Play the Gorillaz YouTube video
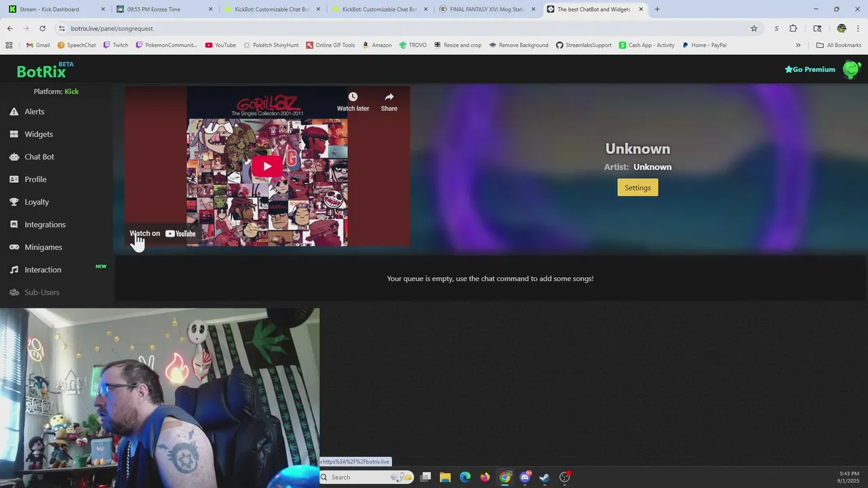The image size is (868, 488). (x=267, y=166)
